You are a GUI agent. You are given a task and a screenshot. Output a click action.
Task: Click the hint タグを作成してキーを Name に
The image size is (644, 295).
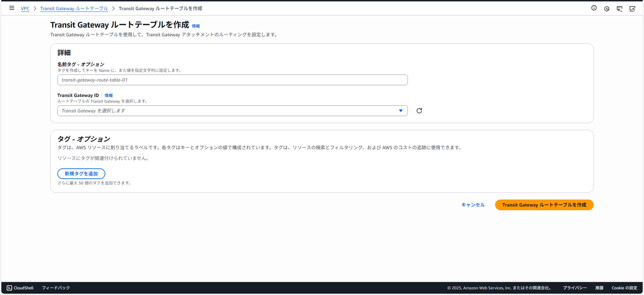(x=120, y=70)
